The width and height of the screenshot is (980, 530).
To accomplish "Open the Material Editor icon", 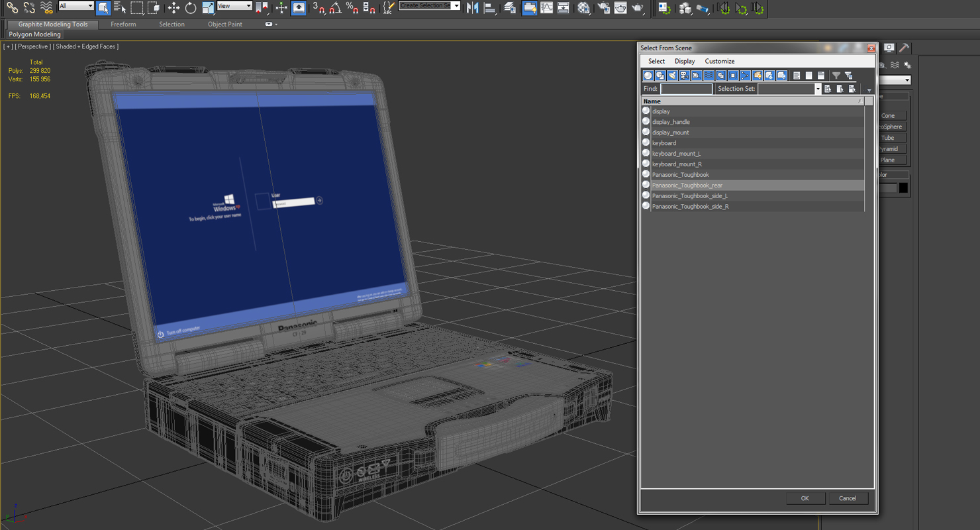I will pos(583,7).
